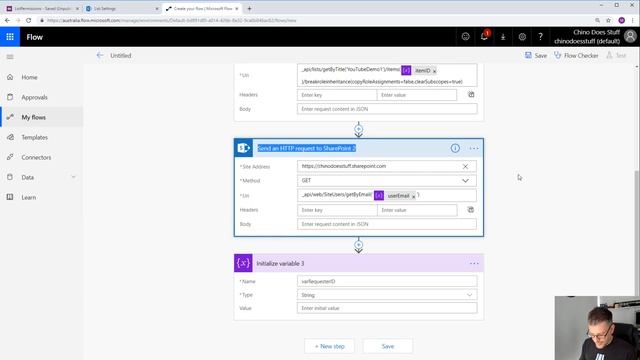Show info for Send an HTTP request 2
The height and width of the screenshot is (360, 640).
(x=455, y=148)
